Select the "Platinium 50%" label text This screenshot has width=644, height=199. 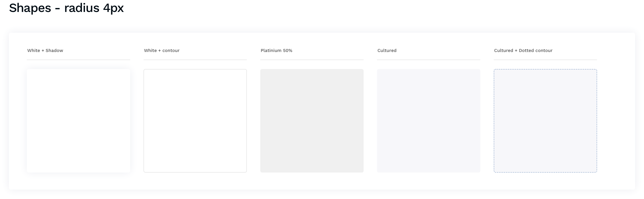pyautogui.click(x=276, y=50)
